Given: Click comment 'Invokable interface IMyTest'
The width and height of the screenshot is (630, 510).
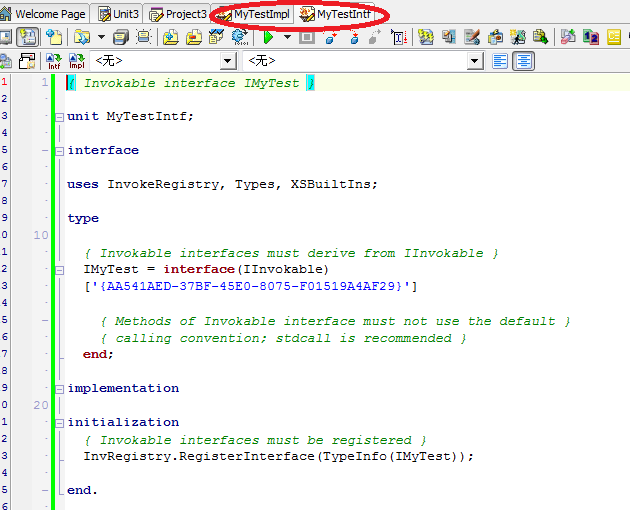Looking at the screenshot, I should [x=191, y=83].
